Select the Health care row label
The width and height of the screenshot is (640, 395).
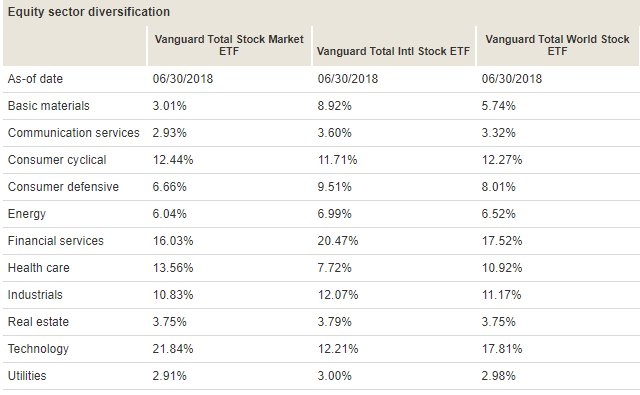[39, 268]
